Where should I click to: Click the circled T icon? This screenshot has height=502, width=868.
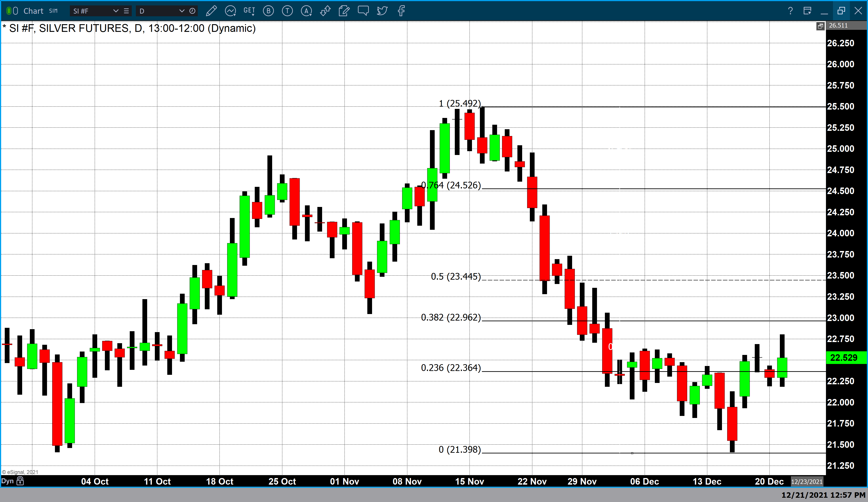[287, 11]
